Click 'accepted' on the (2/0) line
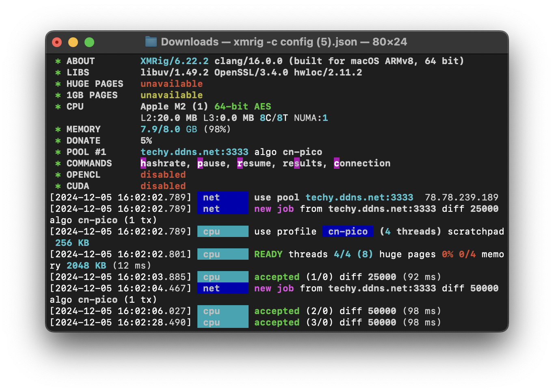The width and height of the screenshot is (554, 392). pos(277,311)
